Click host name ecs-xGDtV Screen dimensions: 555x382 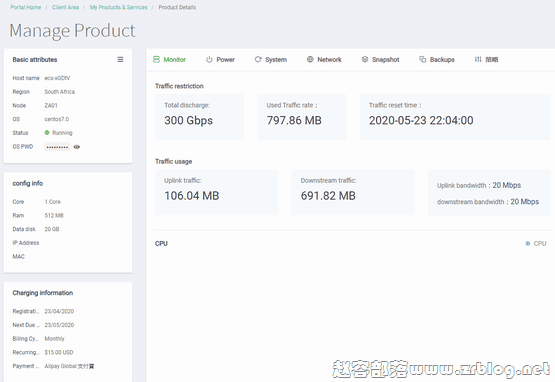pos(57,78)
